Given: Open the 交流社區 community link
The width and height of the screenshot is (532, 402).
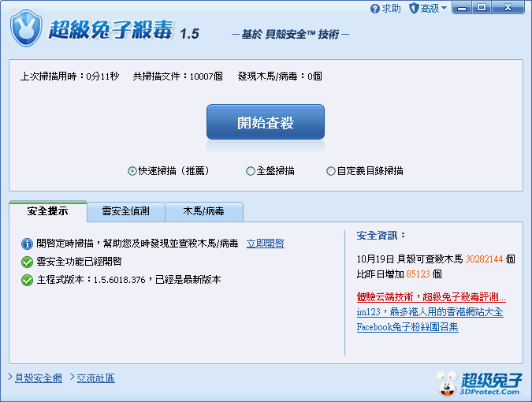Looking at the screenshot, I should pos(95,378).
